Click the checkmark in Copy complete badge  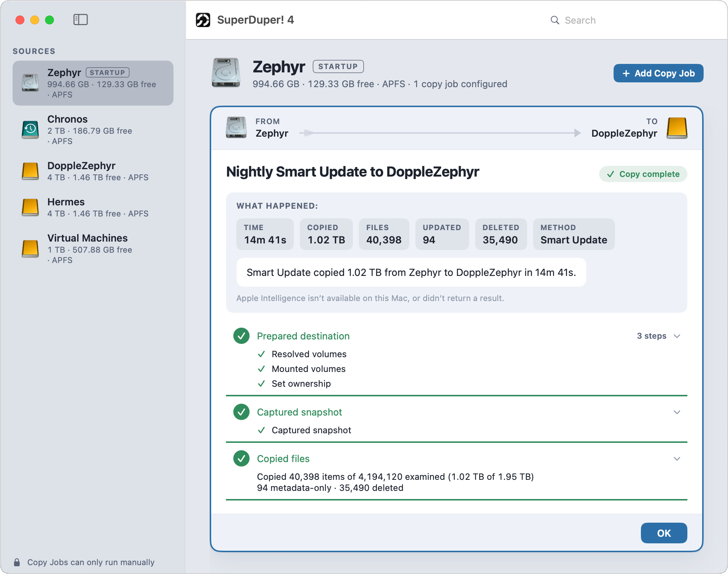[x=611, y=174]
